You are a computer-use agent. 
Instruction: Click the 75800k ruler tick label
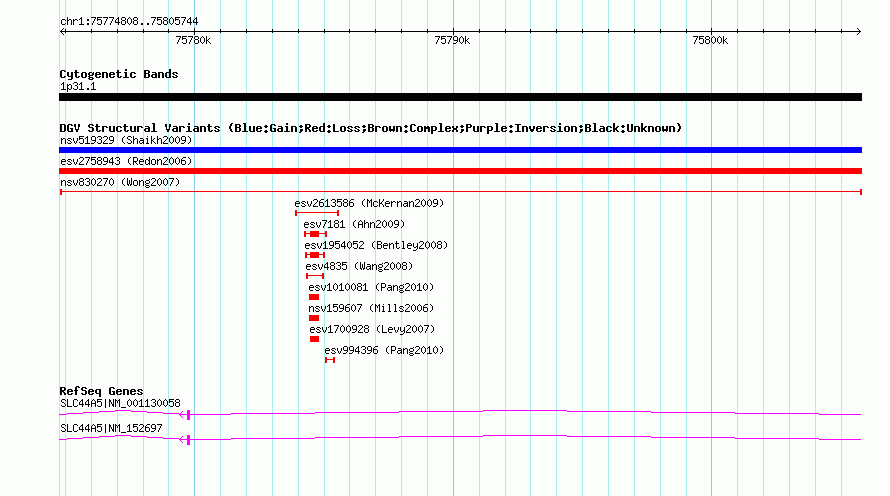(x=710, y=40)
